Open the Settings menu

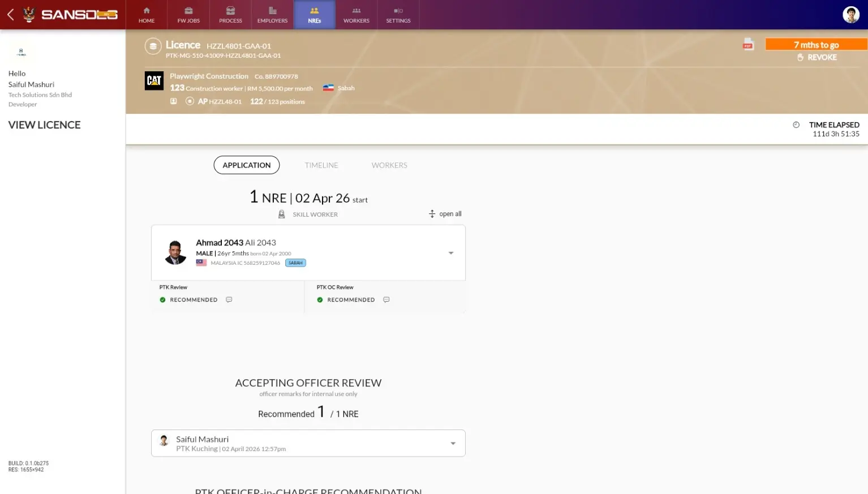coord(398,15)
